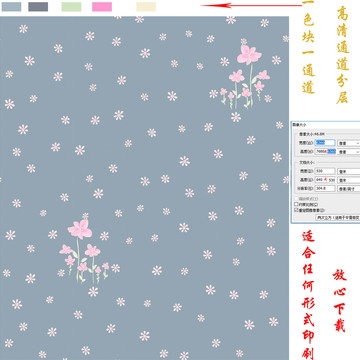The height and width of the screenshot is (360, 360).
Task: Open the resolution unit dropdown
Action: (349, 188)
